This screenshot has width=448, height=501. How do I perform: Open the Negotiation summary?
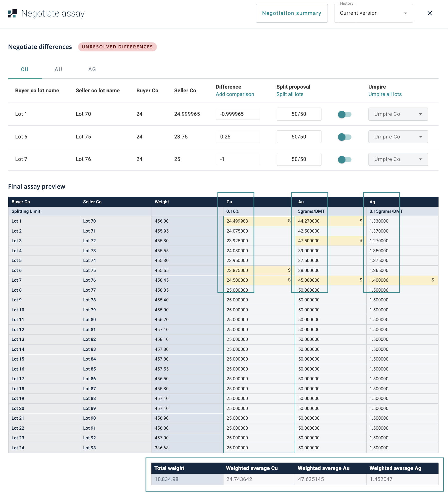click(292, 13)
